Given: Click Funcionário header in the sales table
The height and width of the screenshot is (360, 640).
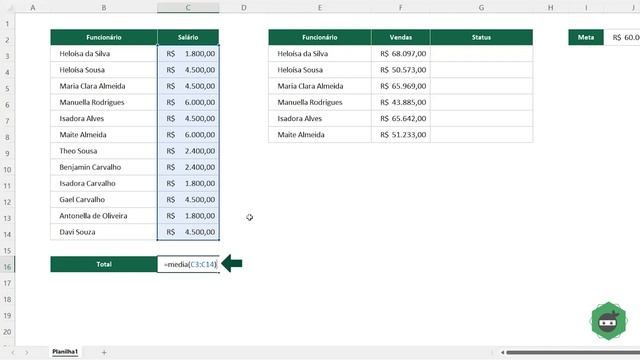Looking at the screenshot, I should coord(320,37).
